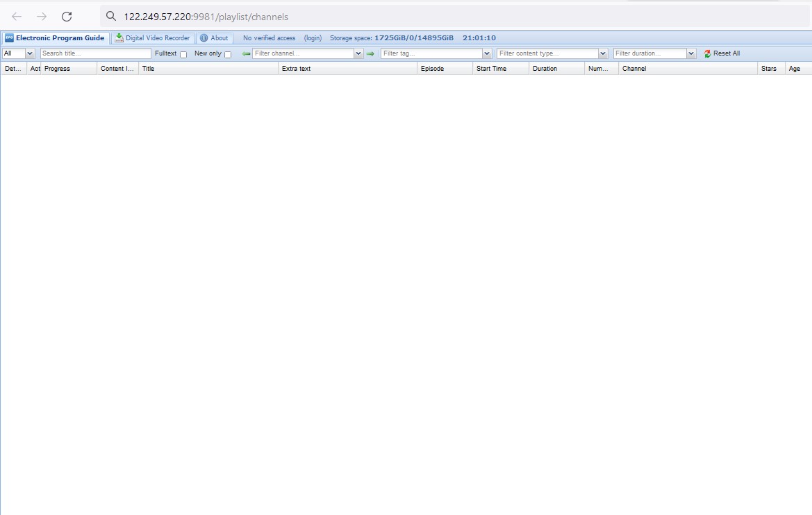This screenshot has height=515, width=812.
Task: Sort by the Stars column header
Action: (x=771, y=68)
